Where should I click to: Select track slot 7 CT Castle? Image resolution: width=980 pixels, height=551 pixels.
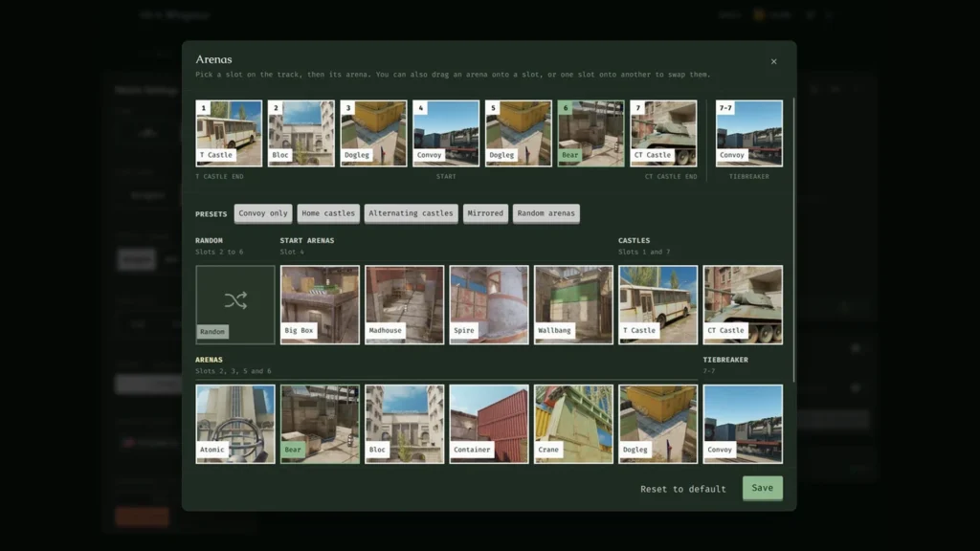[x=663, y=133]
